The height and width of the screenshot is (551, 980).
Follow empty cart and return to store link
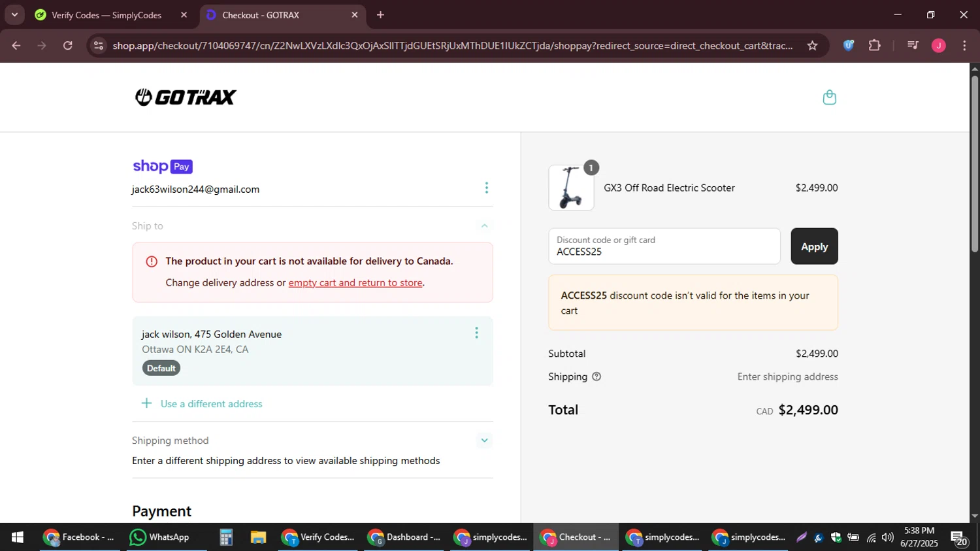(355, 283)
